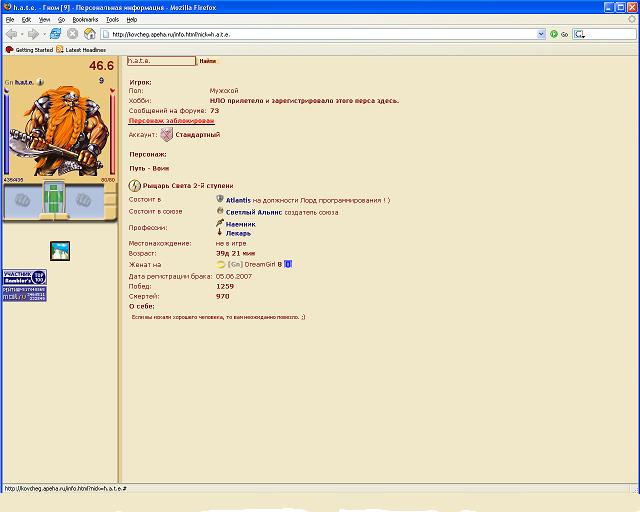Viewport: 640px width, 512px height.
Task: Open the View menu
Action: [44, 19]
